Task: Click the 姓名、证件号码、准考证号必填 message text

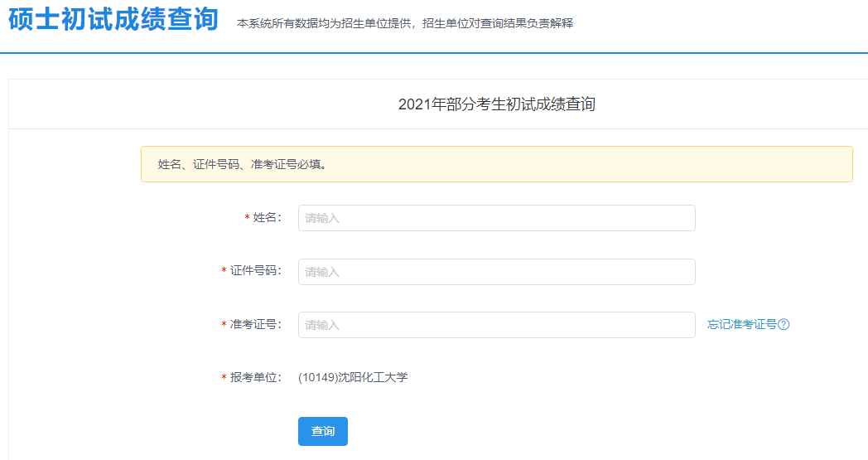Action: coord(242,164)
